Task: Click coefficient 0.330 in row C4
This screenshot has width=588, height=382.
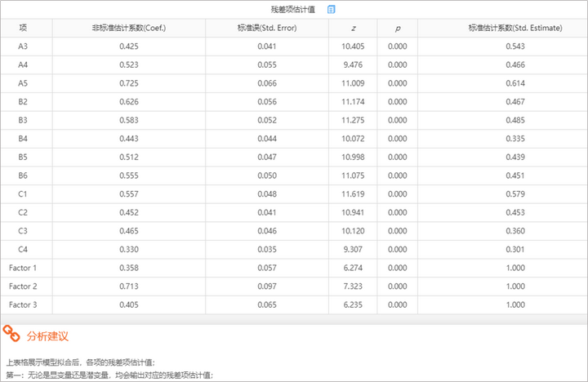Action: point(129,249)
